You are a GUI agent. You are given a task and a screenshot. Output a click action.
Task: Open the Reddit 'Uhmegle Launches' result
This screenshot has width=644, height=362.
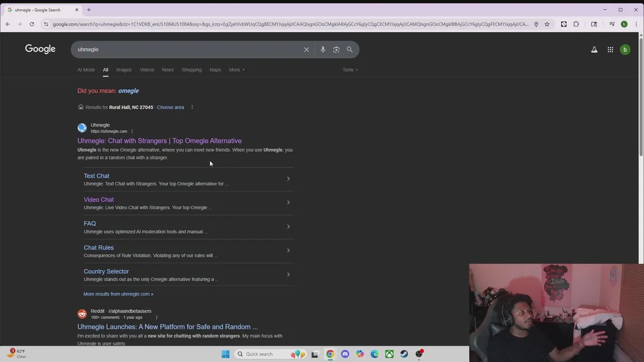pos(168,327)
